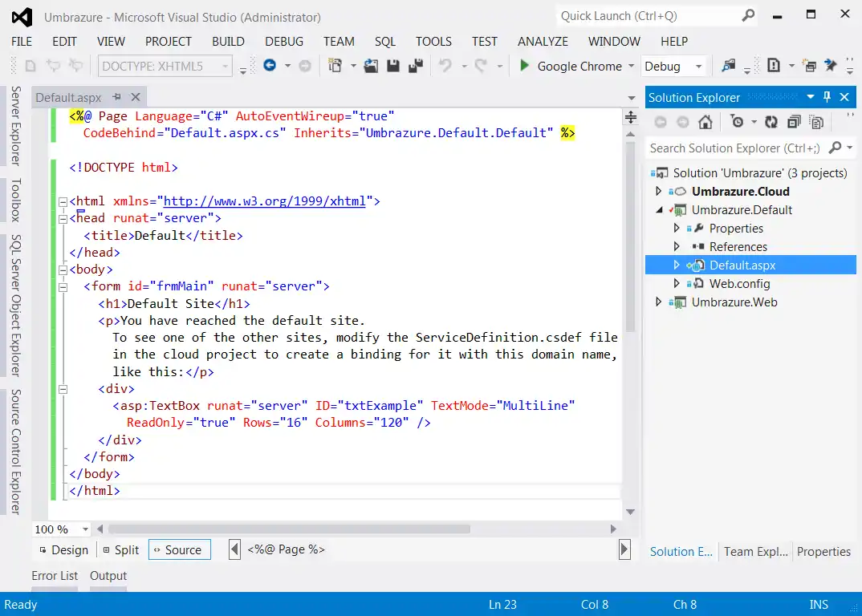Click the New Project toolbar icon
This screenshot has width=862, height=616.
[335, 66]
